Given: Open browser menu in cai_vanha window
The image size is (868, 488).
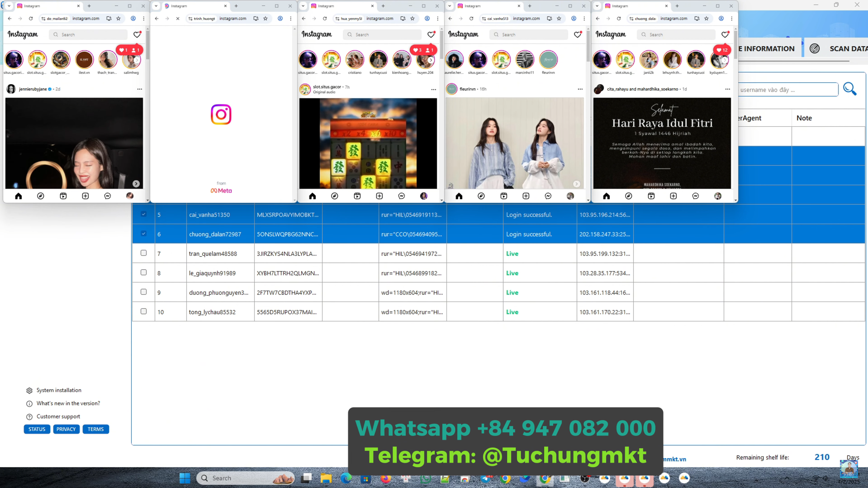Looking at the screenshot, I should click(x=584, y=19).
